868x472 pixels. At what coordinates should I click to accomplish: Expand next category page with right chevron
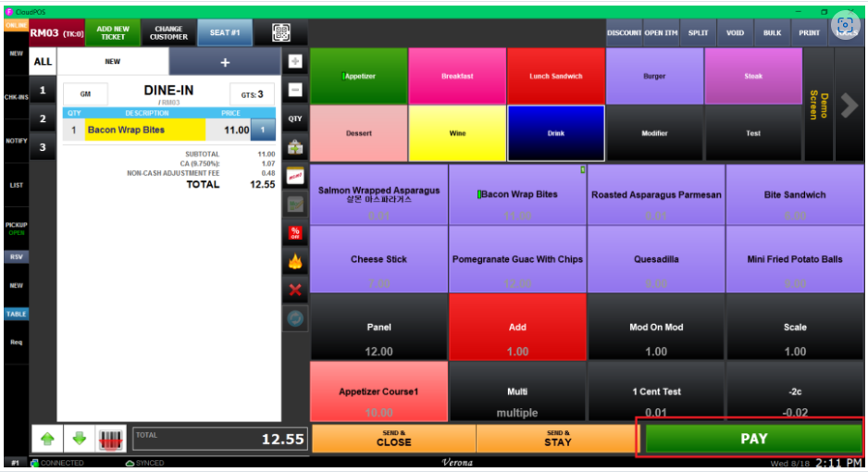point(849,106)
